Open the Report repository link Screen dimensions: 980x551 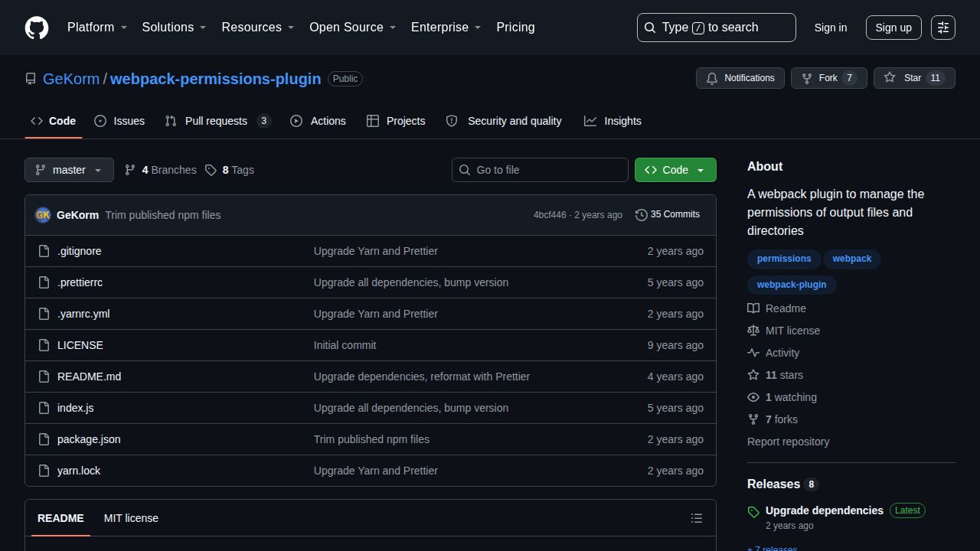pyautogui.click(x=788, y=442)
